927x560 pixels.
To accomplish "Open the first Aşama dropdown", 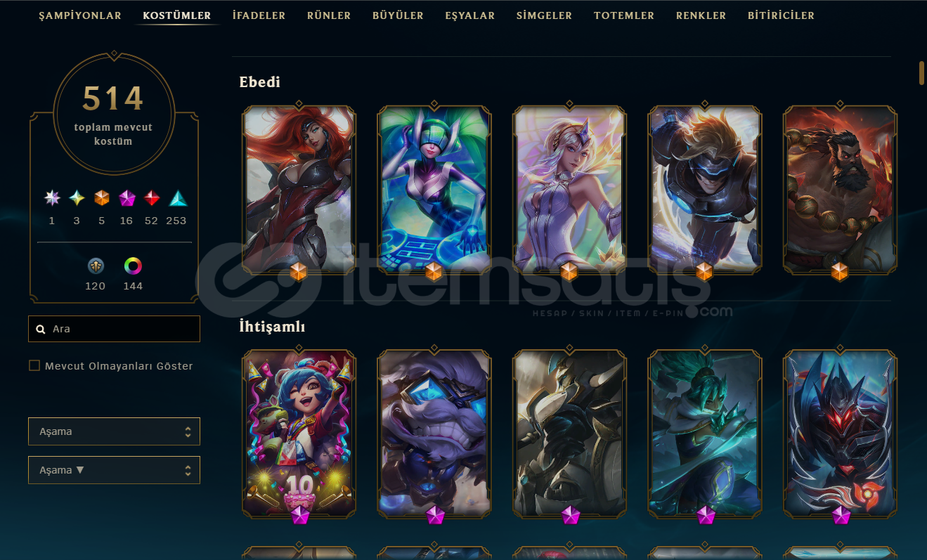I will (x=114, y=431).
